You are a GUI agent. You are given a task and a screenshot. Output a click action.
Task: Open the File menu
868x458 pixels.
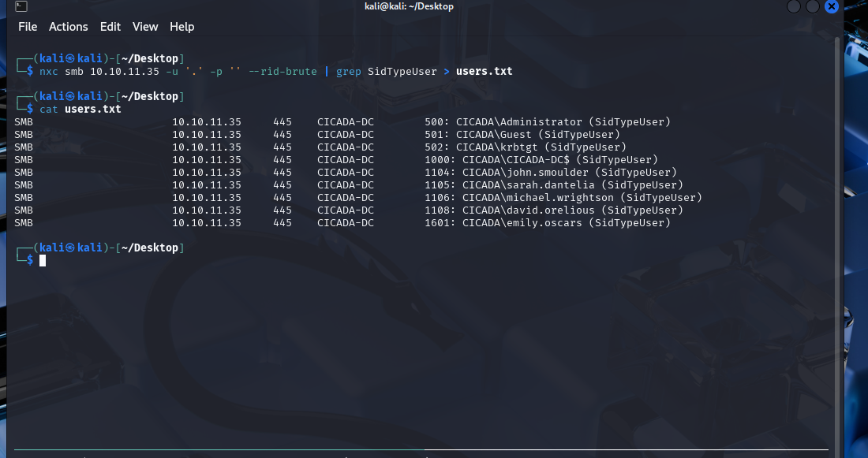[x=28, y=27]
